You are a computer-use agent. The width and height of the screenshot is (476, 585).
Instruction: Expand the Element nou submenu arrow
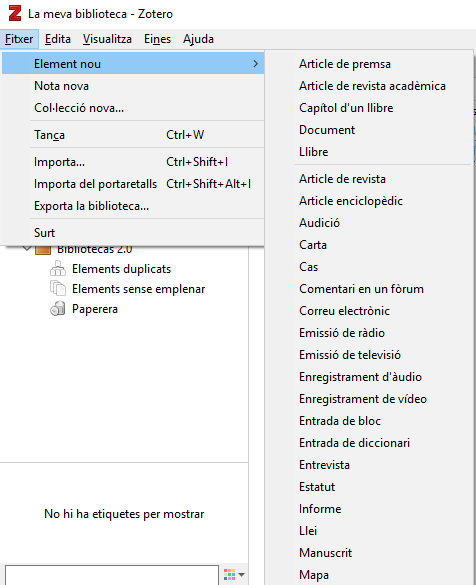click(256, 64)
